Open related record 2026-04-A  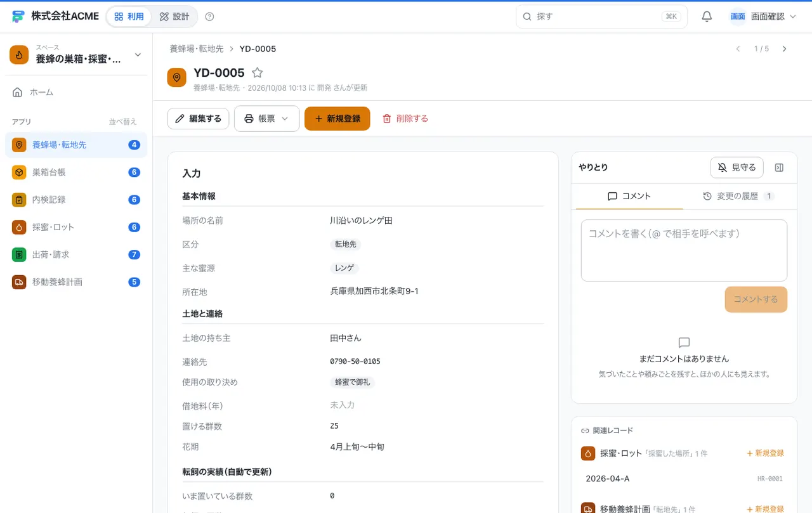684,479
